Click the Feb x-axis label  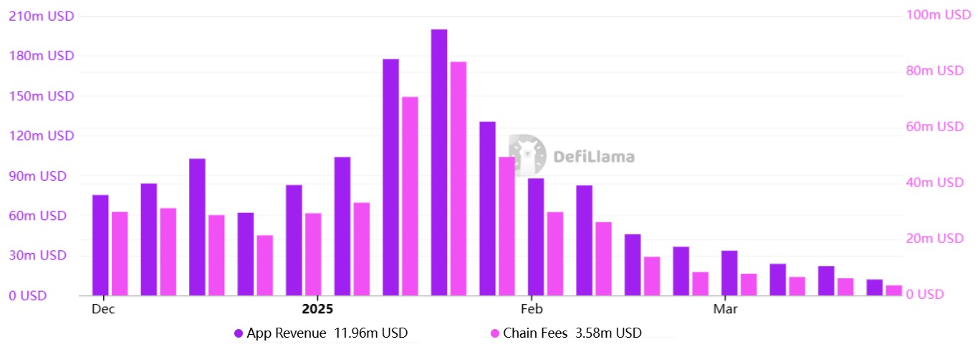[532, 309]
